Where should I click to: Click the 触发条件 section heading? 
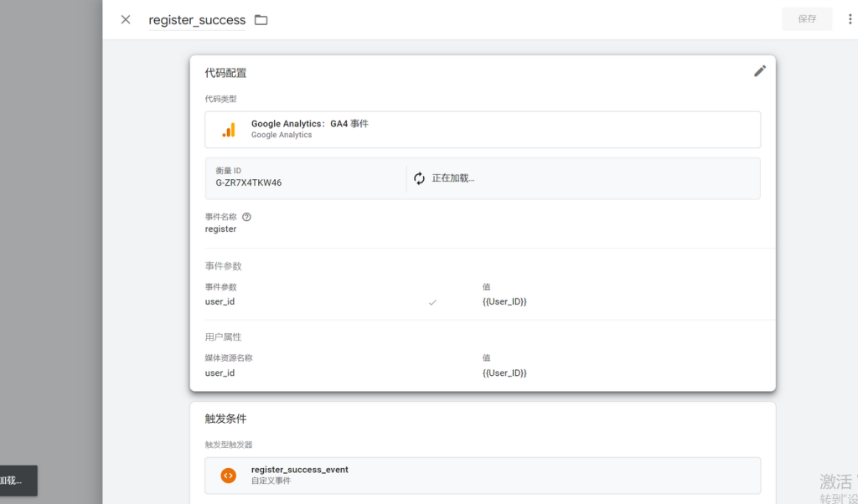[x=225, y=419]
